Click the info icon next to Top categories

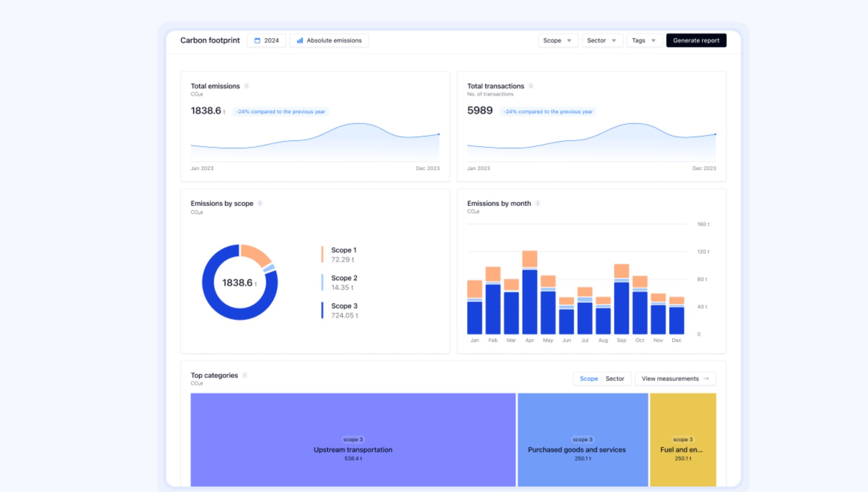pyautogui.click(x=245, y=375)
